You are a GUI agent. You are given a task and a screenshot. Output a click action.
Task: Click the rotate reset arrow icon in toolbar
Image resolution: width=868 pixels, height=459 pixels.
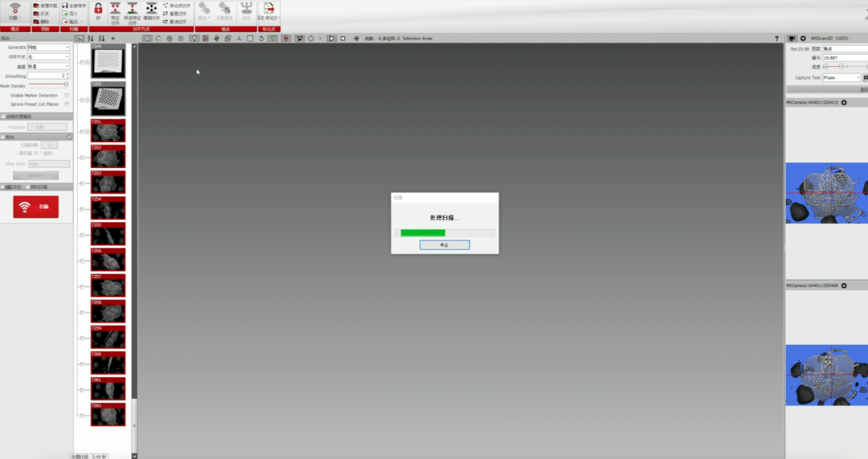(261, 39)
